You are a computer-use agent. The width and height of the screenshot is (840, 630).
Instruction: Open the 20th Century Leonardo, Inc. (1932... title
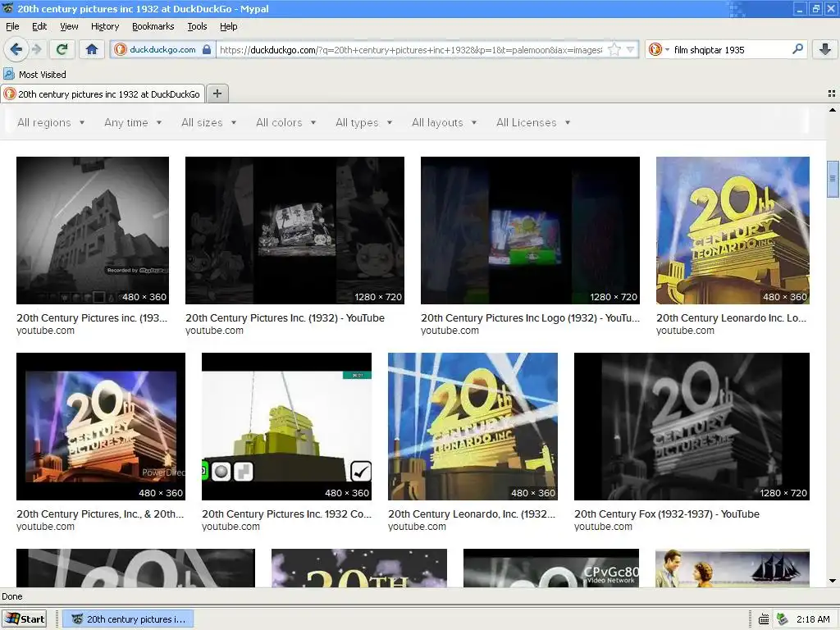click(472, 514)
